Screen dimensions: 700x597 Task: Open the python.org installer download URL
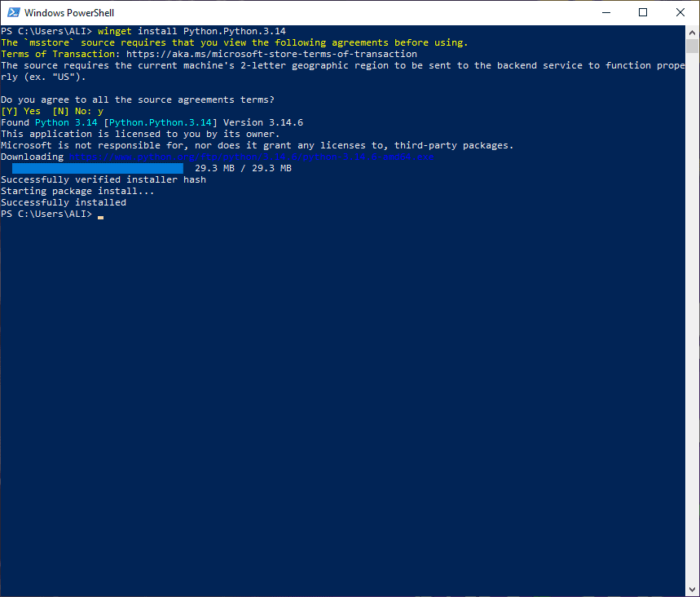(x=251, y=157)
